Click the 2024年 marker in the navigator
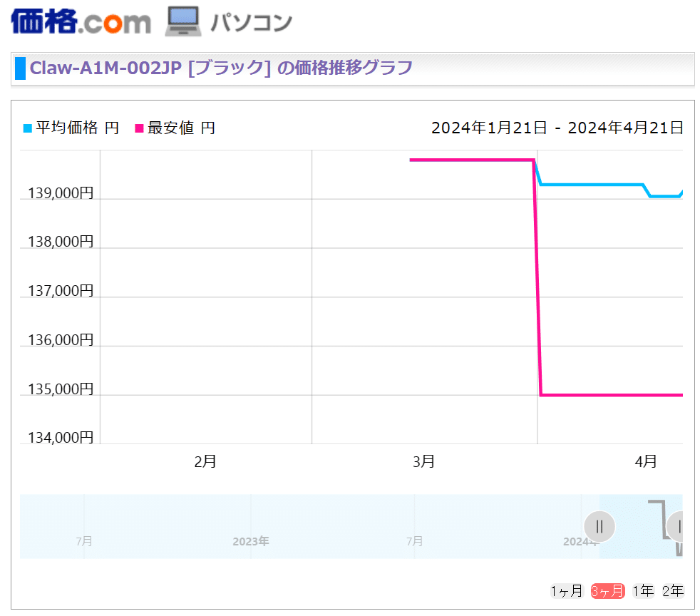The height and width of the screenshot is (616, 700). [579, 541]
